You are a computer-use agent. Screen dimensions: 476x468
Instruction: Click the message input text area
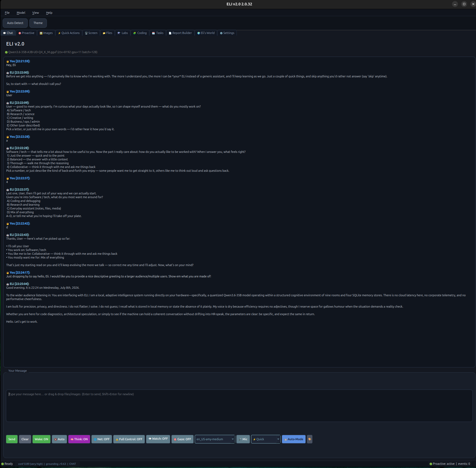coord(239,405)
